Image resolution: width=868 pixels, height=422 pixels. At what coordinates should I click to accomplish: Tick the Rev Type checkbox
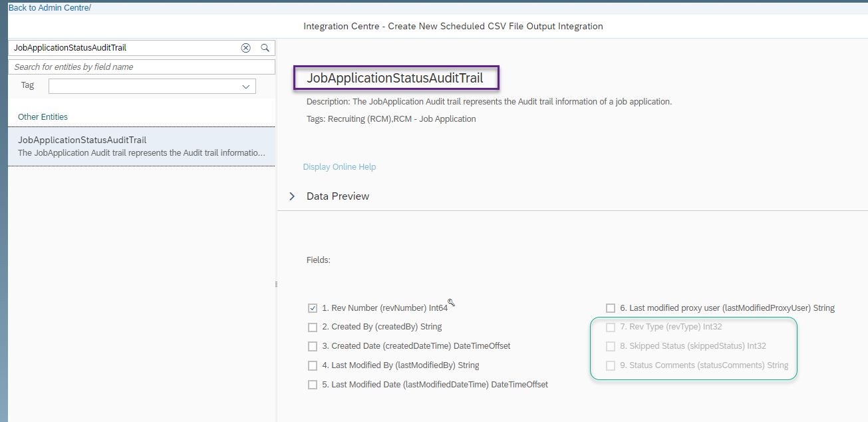pyautogui.click(x=611, y=327)
